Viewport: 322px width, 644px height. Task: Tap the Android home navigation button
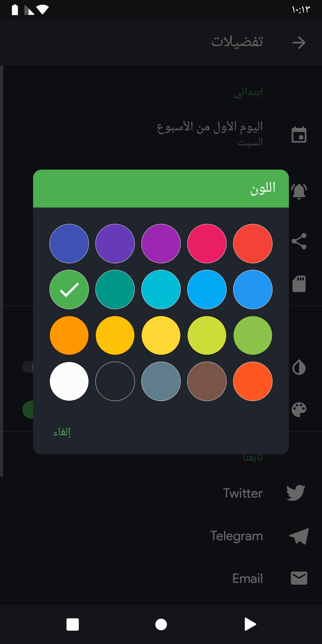161,624
